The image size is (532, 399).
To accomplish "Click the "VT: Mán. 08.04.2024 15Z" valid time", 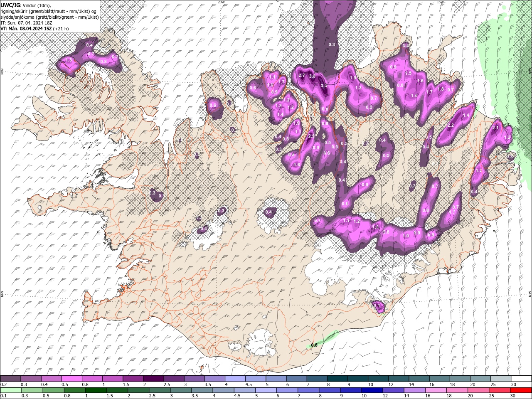I will pyautogui.click(x=26, y=29).
